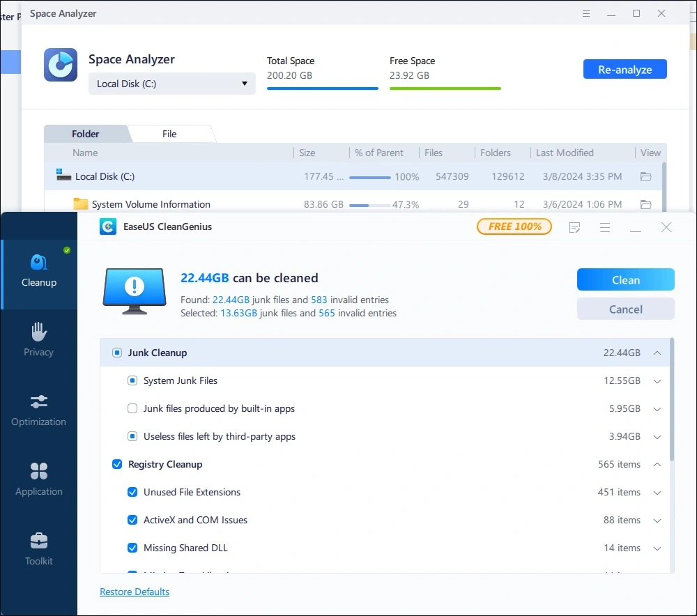This screenshot has width=697, height=616.
Task: Toggle Junk Cleanup checkbox
Action: 117,353
